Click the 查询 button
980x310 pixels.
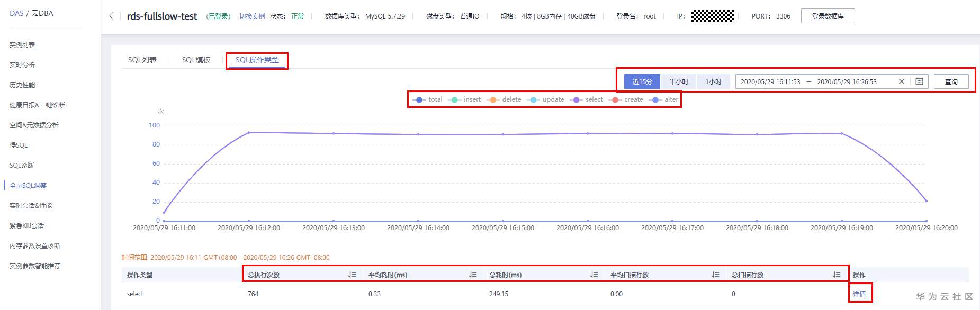951,81
